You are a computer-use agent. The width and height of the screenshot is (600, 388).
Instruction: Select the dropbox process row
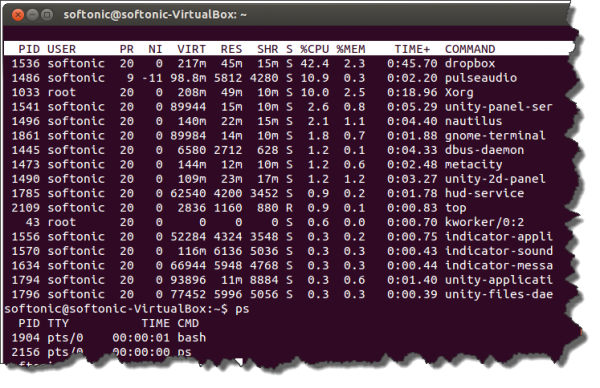point(283,64)
